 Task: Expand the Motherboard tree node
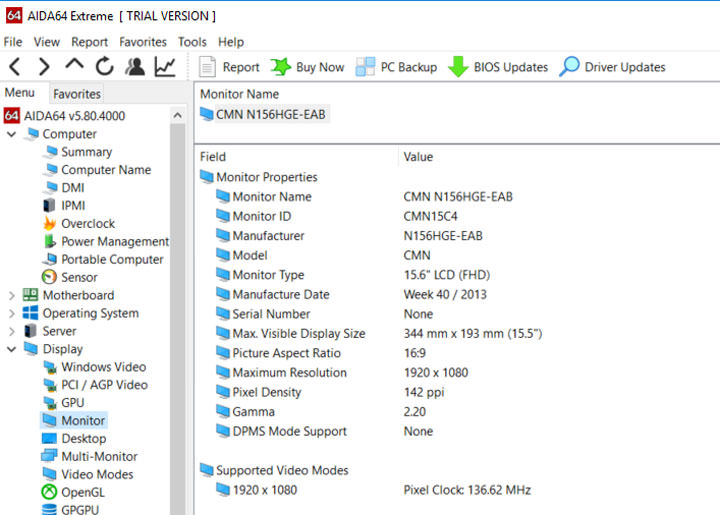(x=12, y=296)
